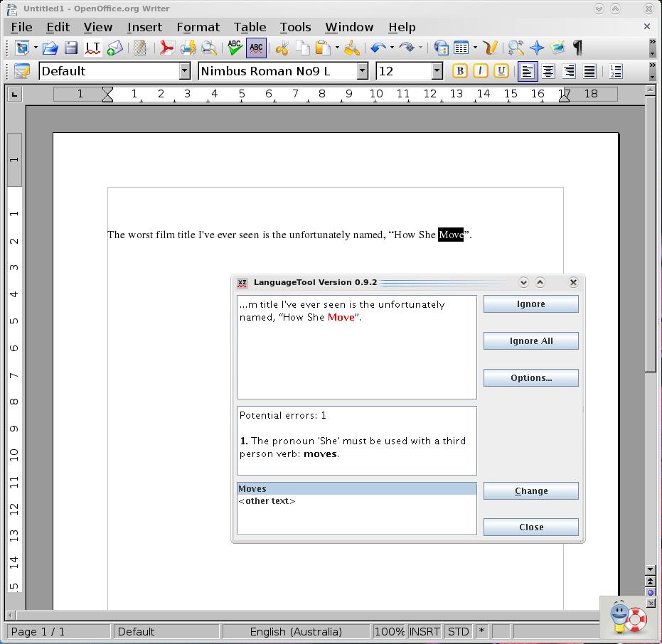Click the Format Paintbrush icon
This screenshot has height=644, width=662.
click(x=351, y=48)
